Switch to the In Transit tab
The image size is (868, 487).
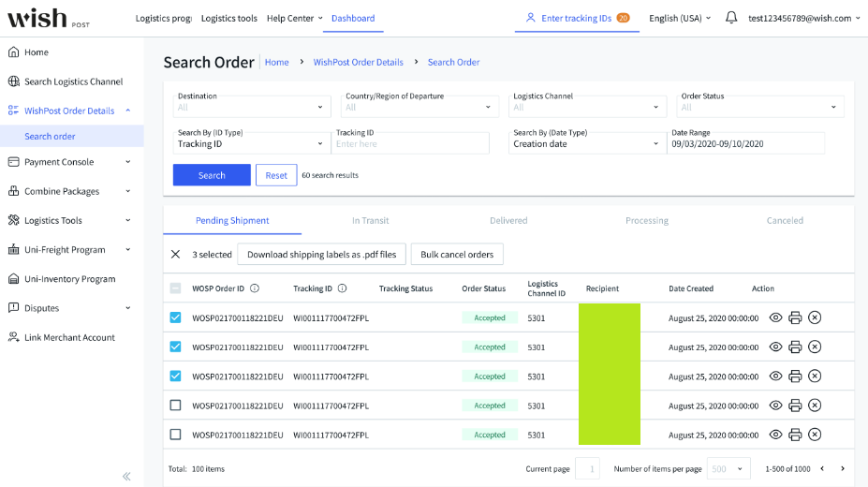pyautogui.click(x=370, y=221)
